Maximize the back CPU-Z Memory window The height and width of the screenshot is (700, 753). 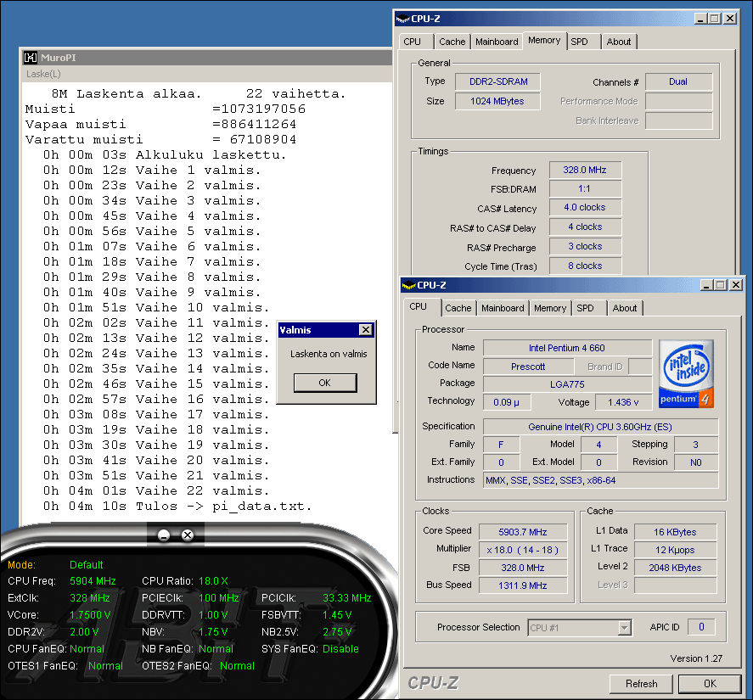714,19
